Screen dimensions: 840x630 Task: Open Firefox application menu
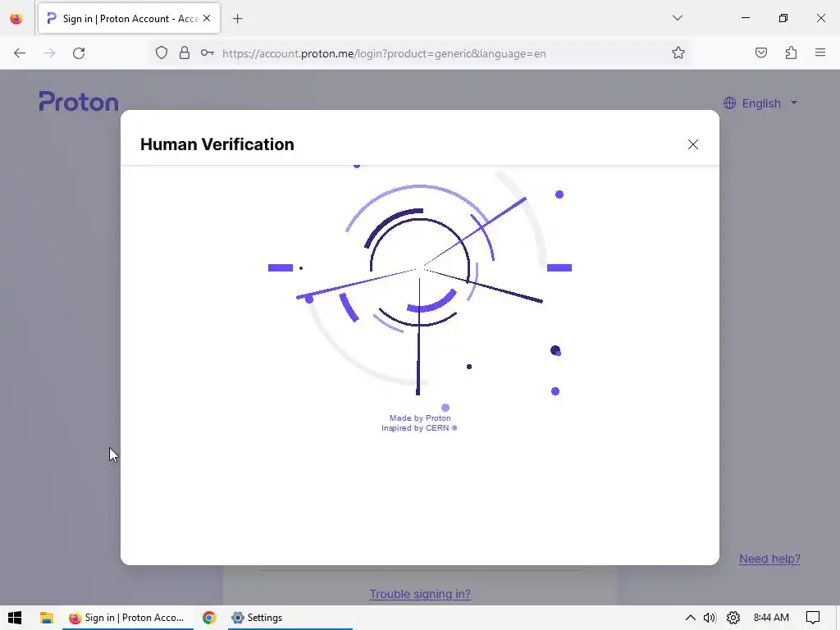click(x=820, y=53)
